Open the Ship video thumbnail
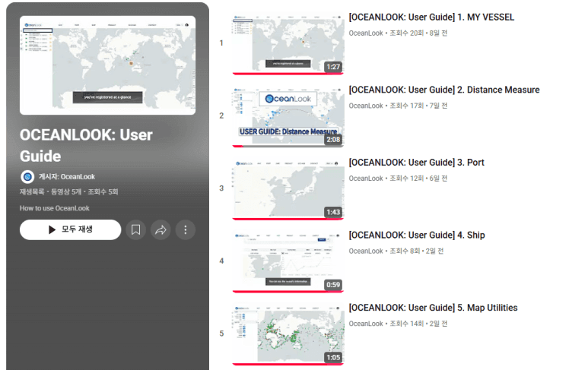 pos(288,261)
